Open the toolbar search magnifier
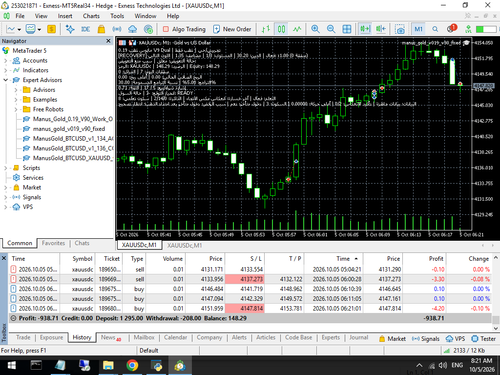Screen dimensions: 500x375 435,29
